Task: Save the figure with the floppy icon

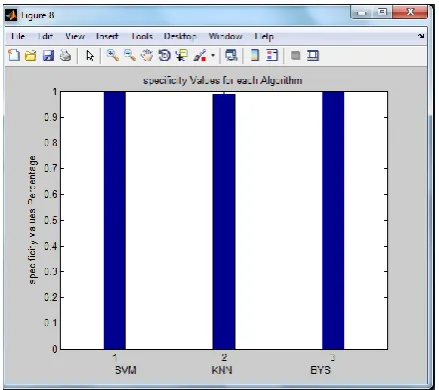Action: pyautogui.click(x=48, y=55)
